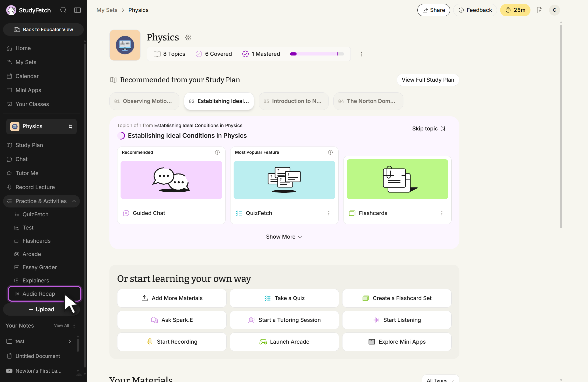Click View All notes link
The image size is (588, 382).
point(61,325)
